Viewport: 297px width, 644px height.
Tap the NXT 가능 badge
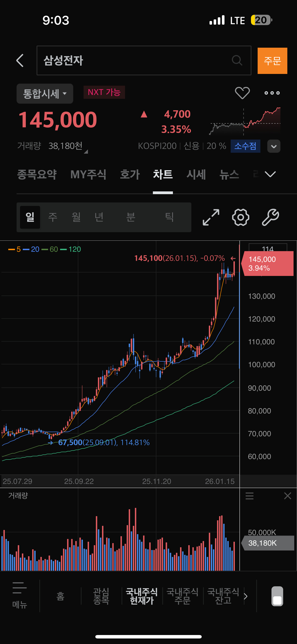point(104,92)
